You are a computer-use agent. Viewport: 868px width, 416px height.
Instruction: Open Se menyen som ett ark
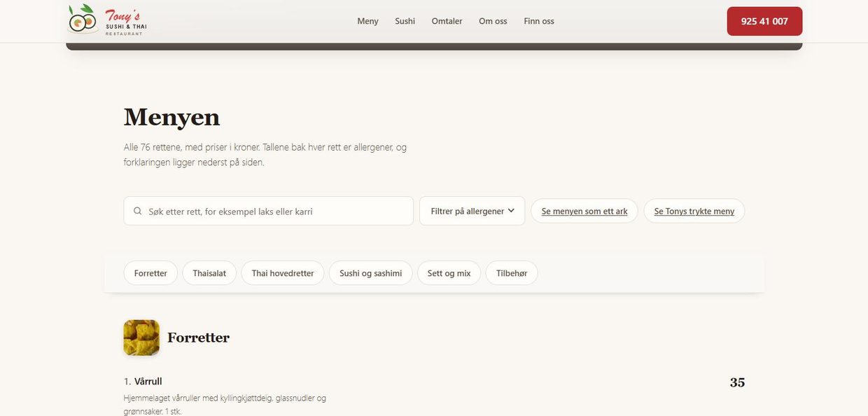[x=584, y=211]
